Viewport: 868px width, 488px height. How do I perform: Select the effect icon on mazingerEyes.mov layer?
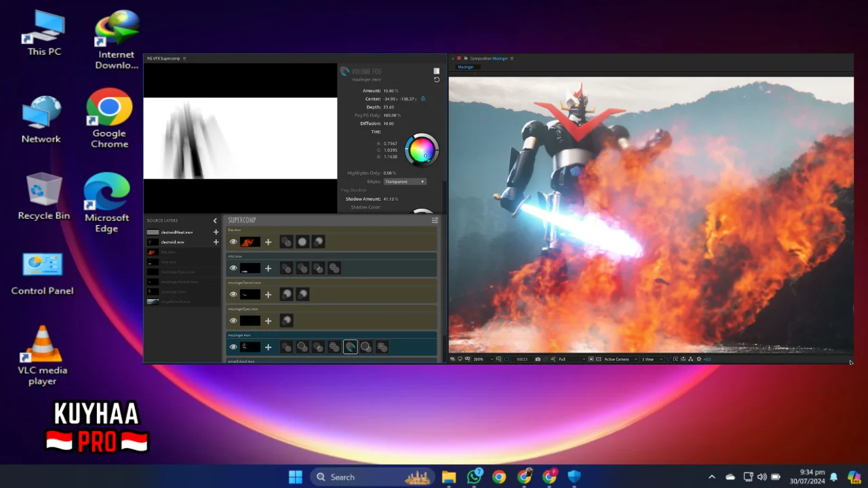click(x=286, y=321)
